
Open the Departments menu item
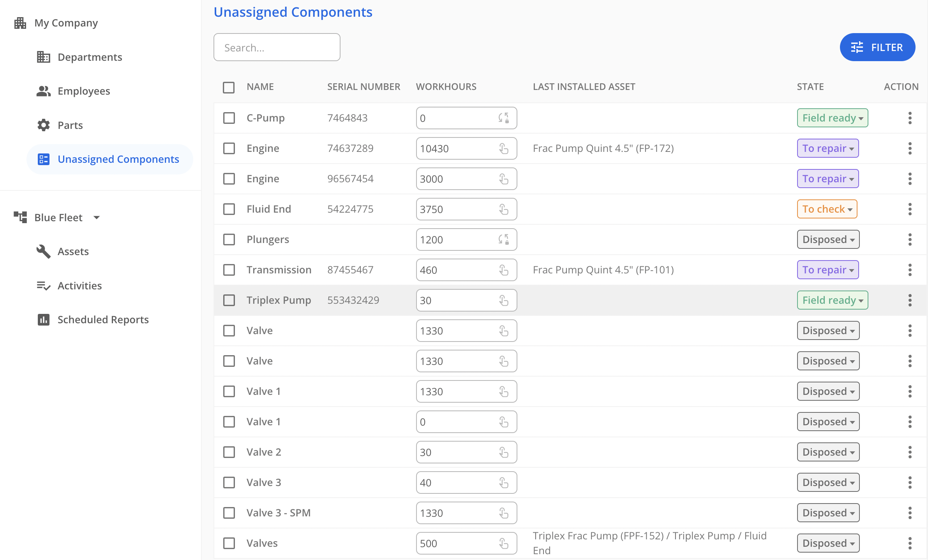tap(90, 57)
